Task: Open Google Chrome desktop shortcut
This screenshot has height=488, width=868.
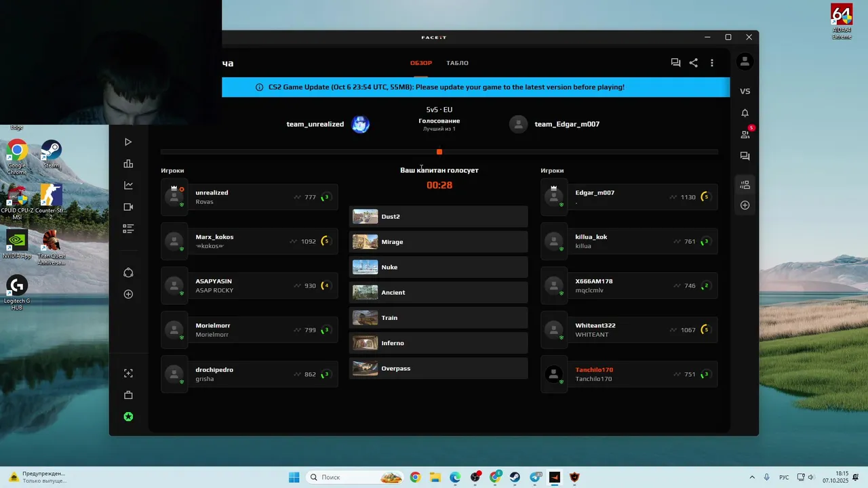Action: 17,158
